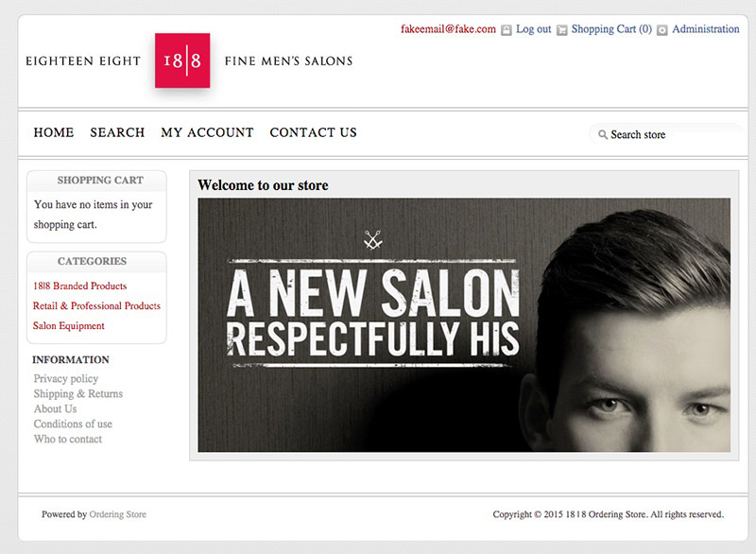756x554 pixels.
Task: Open MY ACCOUNT in the navigation bar
Action: pyautogui.click(x=207, y=132)
